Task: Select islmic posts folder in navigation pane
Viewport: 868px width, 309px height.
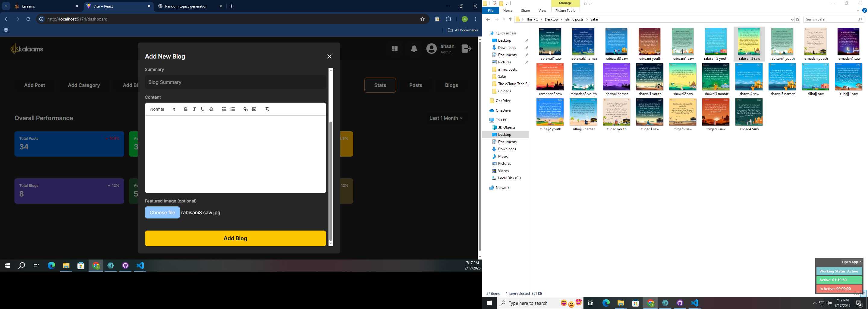Action: pyautogui.click(x=507, y=69)
